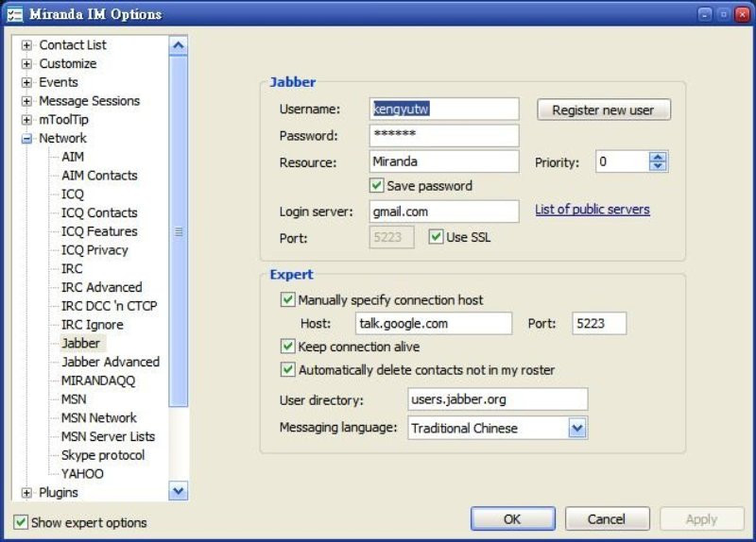This screenshot has height=542, width=756.
Task: Click the User directory field
Action: coord(498,399)
